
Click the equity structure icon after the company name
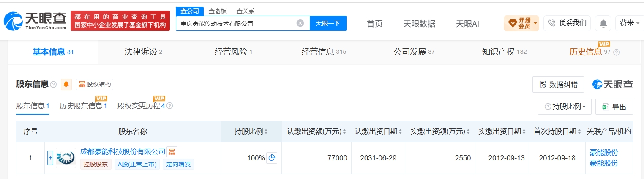click(x=172, y=151)
